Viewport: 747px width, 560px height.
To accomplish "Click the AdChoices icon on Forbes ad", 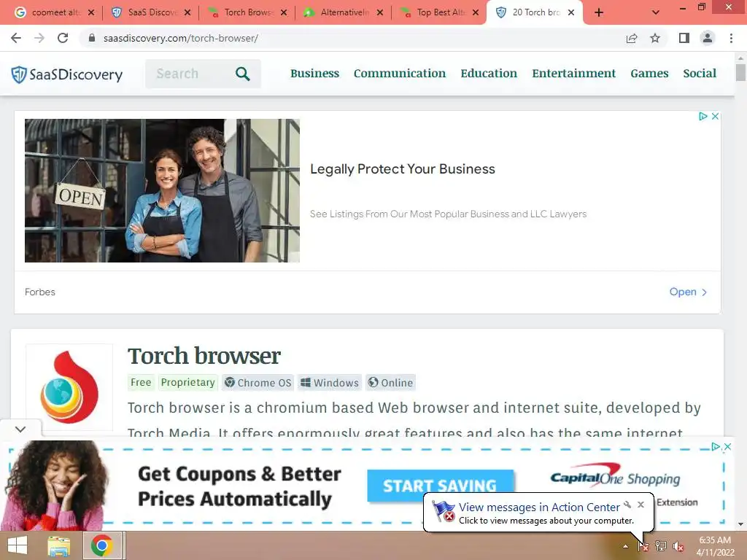I will tap(703, 116).
